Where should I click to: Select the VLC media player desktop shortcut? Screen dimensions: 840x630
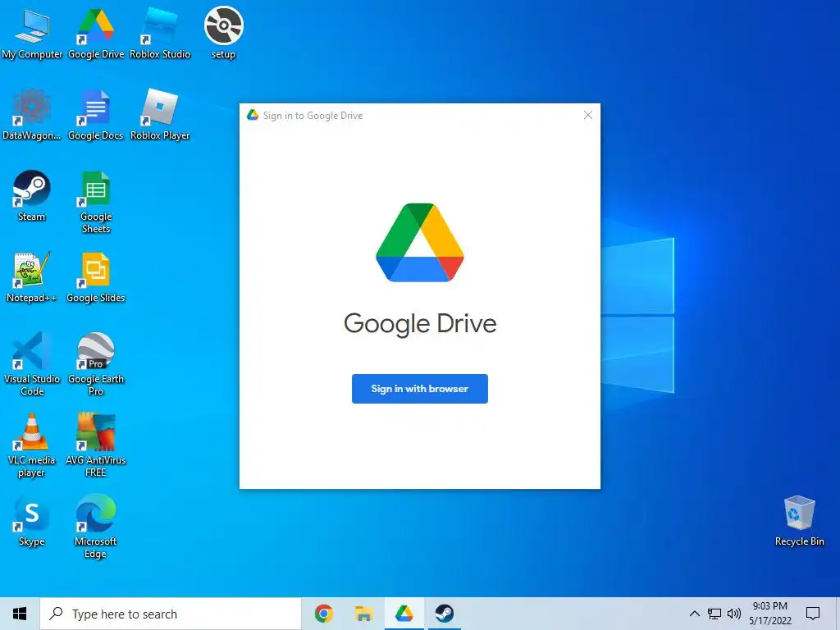pos(32,445)
